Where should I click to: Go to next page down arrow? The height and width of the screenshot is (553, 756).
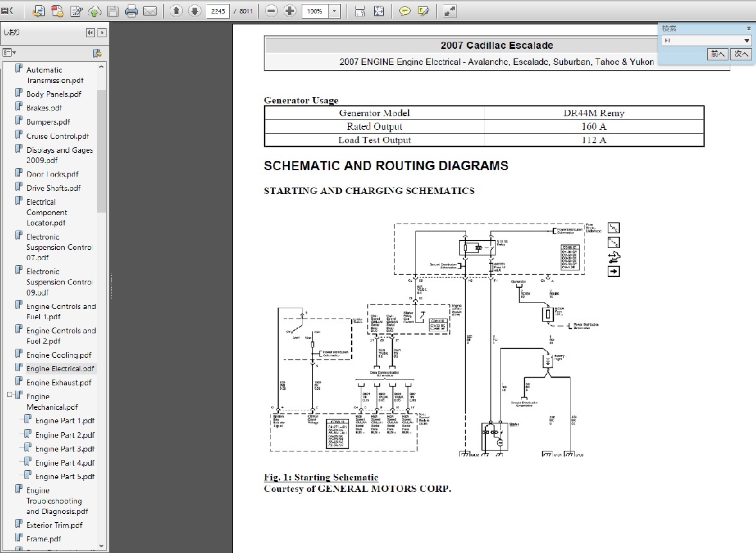(x=194, y=11)
